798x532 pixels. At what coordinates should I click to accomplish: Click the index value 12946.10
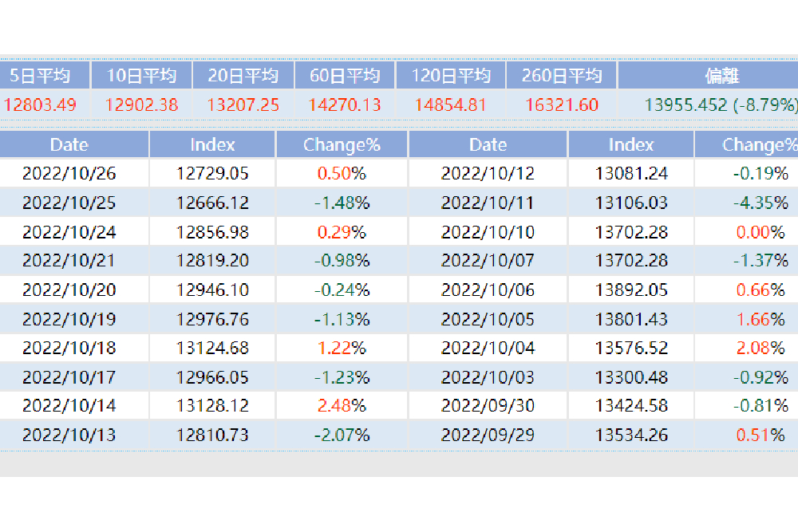[x=212, y=290]
